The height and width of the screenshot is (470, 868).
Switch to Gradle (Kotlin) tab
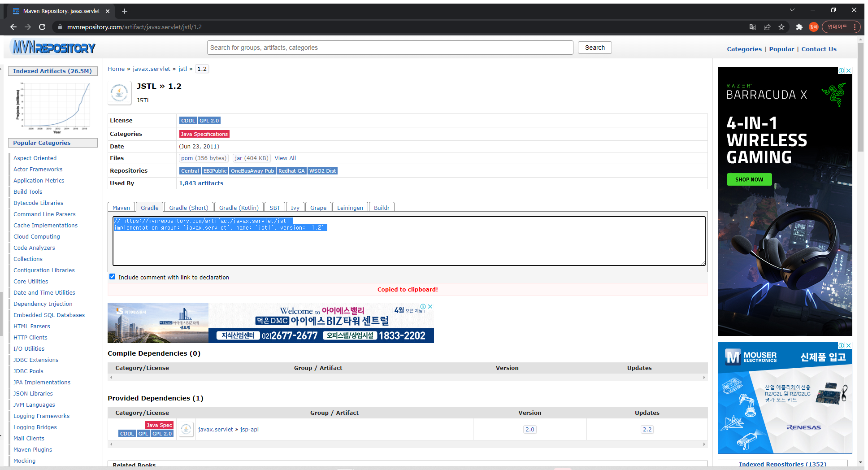click(x=239, y=207)
